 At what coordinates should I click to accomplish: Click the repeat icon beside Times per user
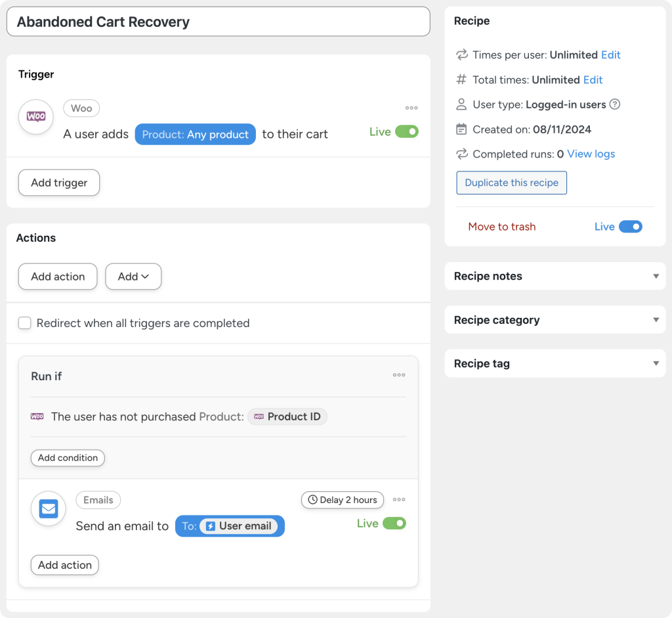point(461,55)
